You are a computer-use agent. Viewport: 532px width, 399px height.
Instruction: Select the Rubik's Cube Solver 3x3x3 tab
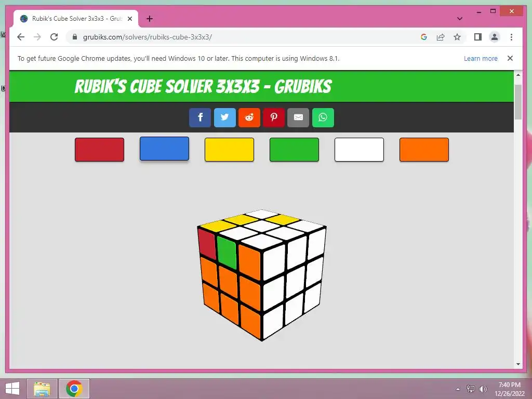pyautogui.click(x=76, y=19)
